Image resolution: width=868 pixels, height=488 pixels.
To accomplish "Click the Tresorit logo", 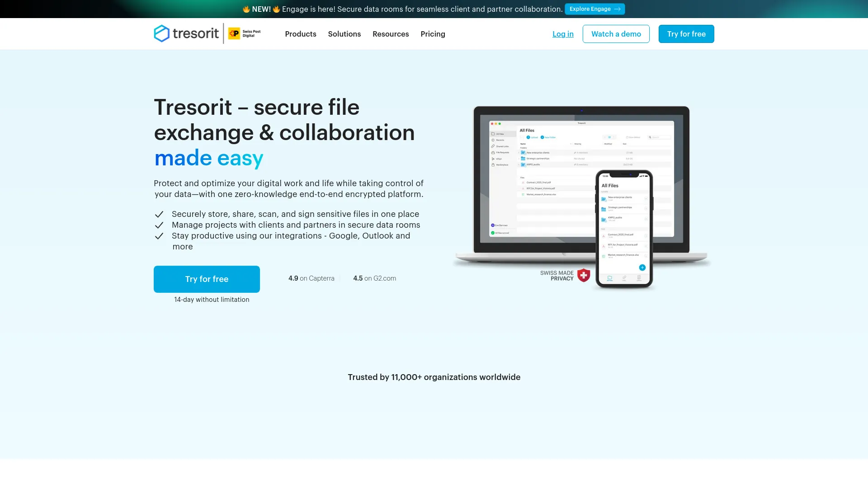I will [x=186, y=33].
